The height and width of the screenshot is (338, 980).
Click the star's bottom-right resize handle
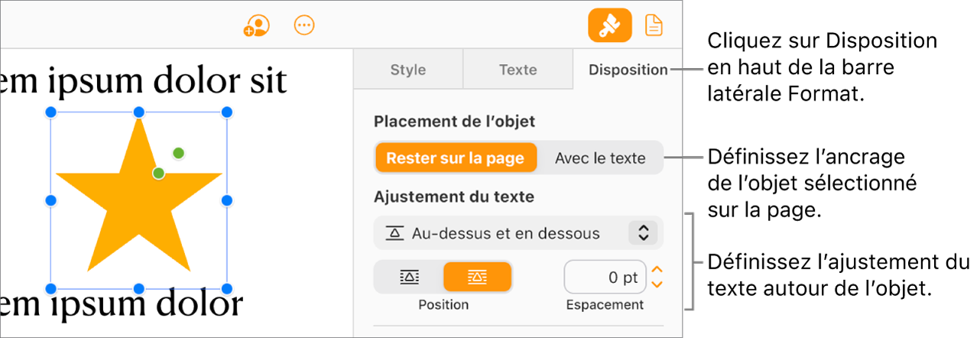tap(227, 289)
